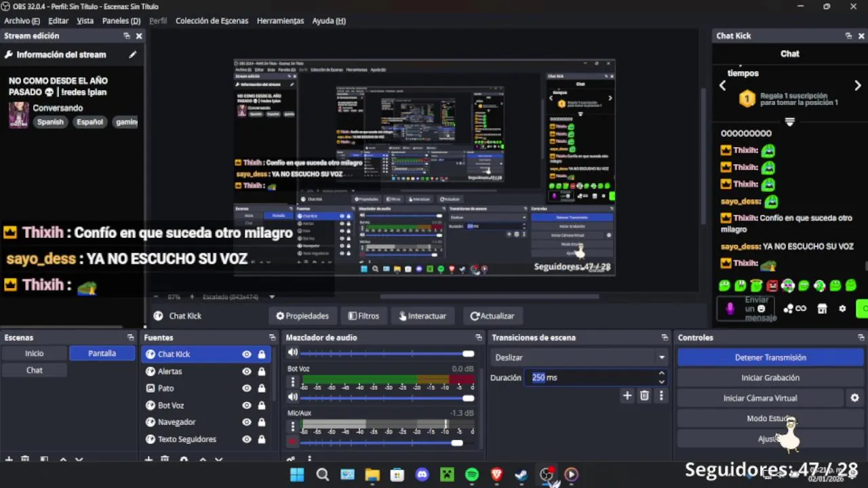The image size is (868, 488).
Task: Open Mic/Aux mixer options menu
Action: pyautogui.click(x=293, y=426)
